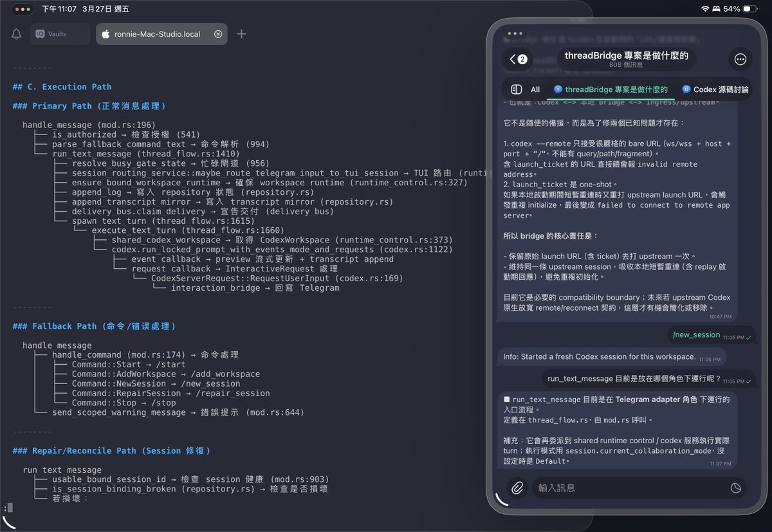Click the is_session_binding_broken line

coord(190,489)
